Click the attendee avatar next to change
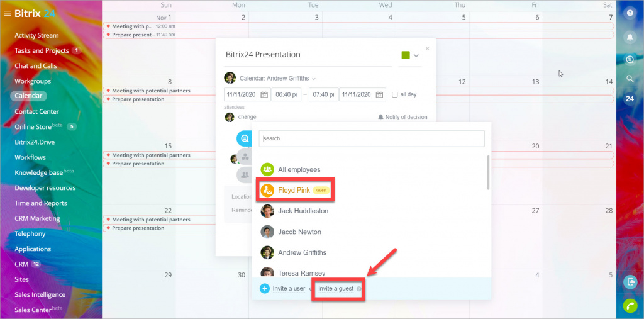The height and width of the screenshot is (319, 644). pyautogui.click(x=230, y=117)
